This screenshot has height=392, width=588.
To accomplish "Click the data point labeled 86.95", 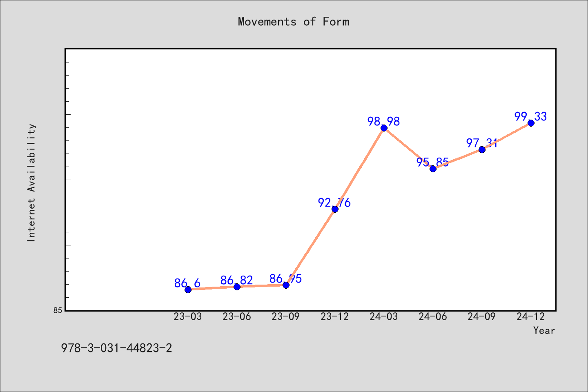I will pos(286,285).
